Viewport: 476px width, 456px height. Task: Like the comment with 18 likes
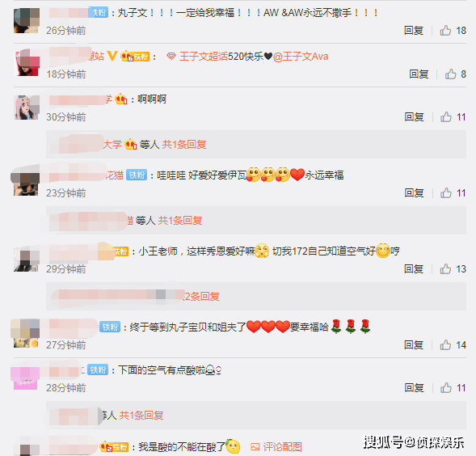(445, 31)
